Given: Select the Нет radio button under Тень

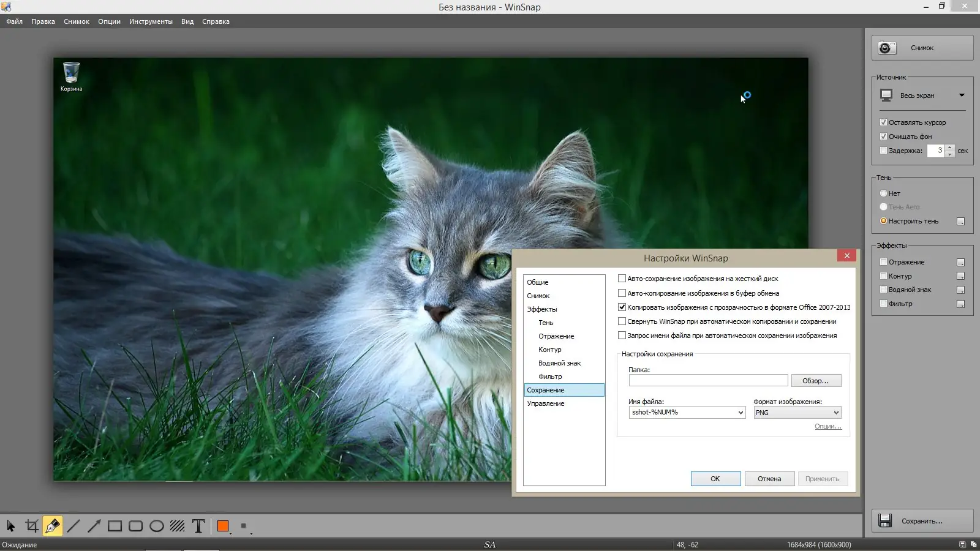Looking at the screenshot, I should (x=884, y=193).
